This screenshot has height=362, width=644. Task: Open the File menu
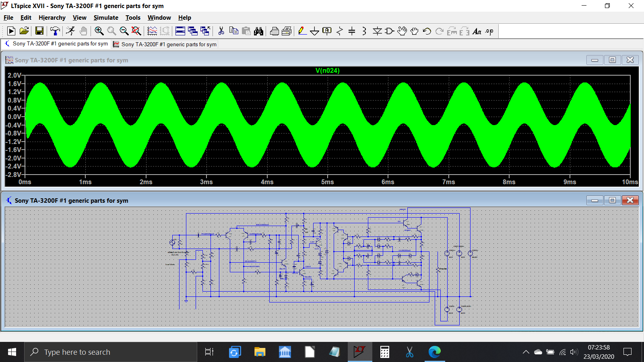point(8,17)
